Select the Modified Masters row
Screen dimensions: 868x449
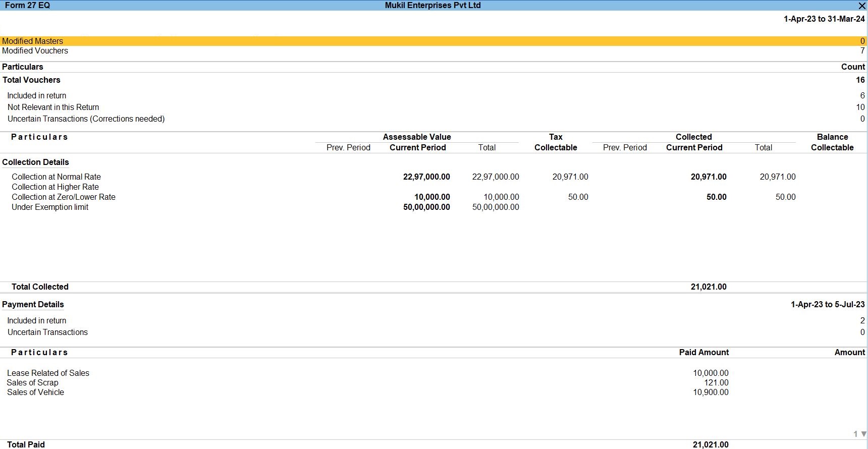(433, 41)
